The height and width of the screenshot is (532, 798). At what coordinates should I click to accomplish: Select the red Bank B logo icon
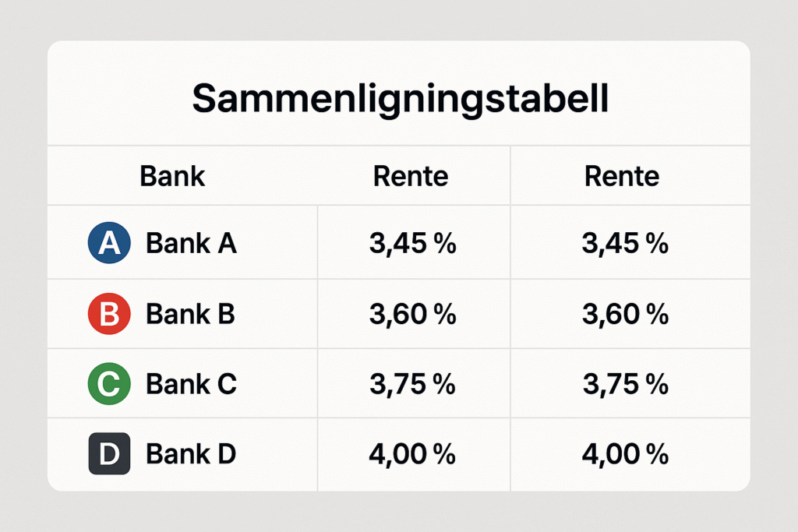click(108, 314)
